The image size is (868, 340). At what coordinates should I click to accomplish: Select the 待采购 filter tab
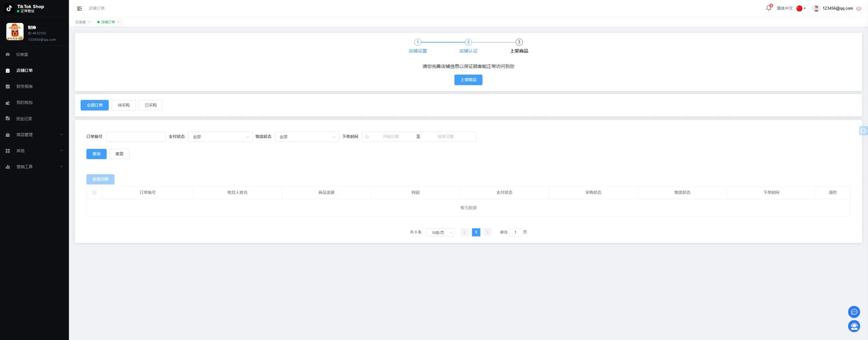124,105
